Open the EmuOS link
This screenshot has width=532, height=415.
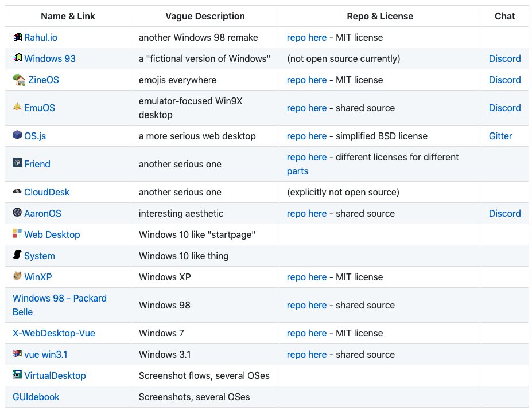[x=40, y=108]
